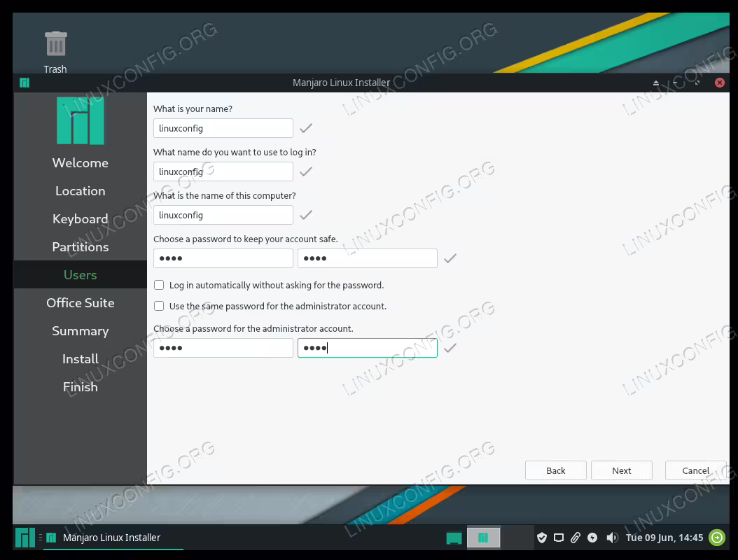Screen dimensions: 738x560
Task: Select the Finish step in the sidebar
Action: [x=81, y=387]
